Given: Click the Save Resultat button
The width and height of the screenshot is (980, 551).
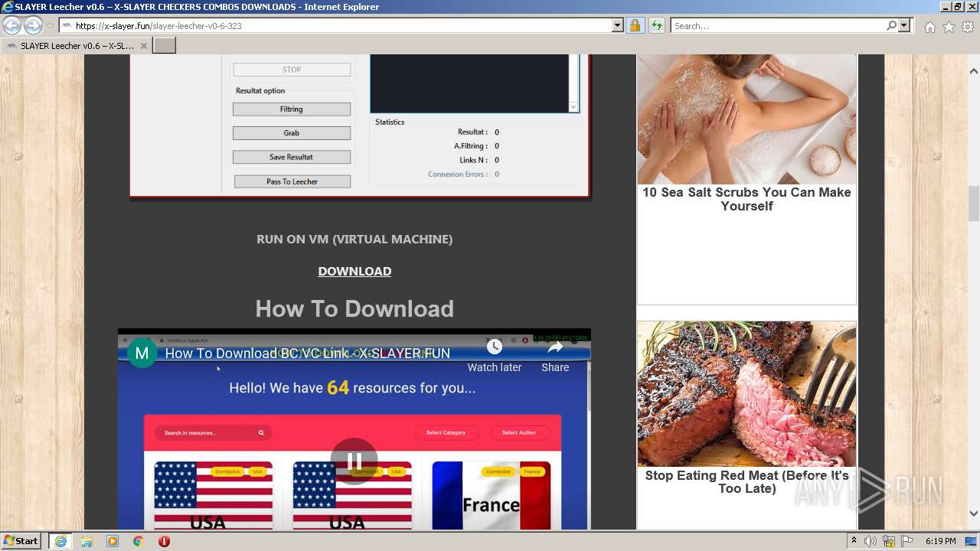Looking at the screenshot, I should 292,157.
